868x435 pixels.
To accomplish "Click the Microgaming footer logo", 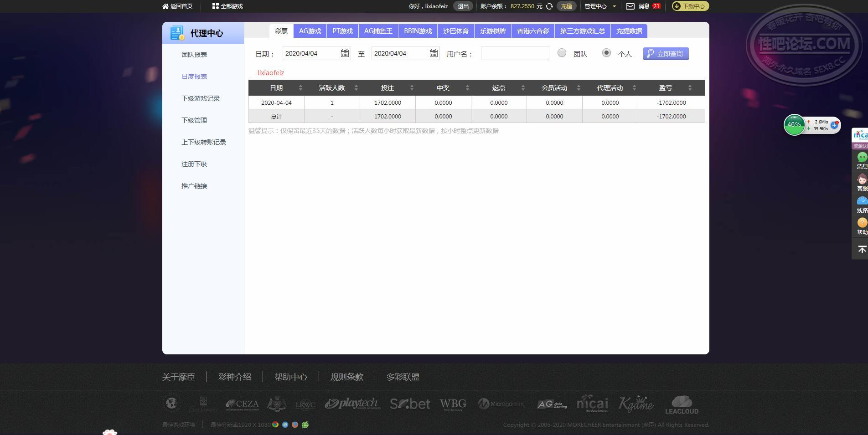I will coord(501,404).
